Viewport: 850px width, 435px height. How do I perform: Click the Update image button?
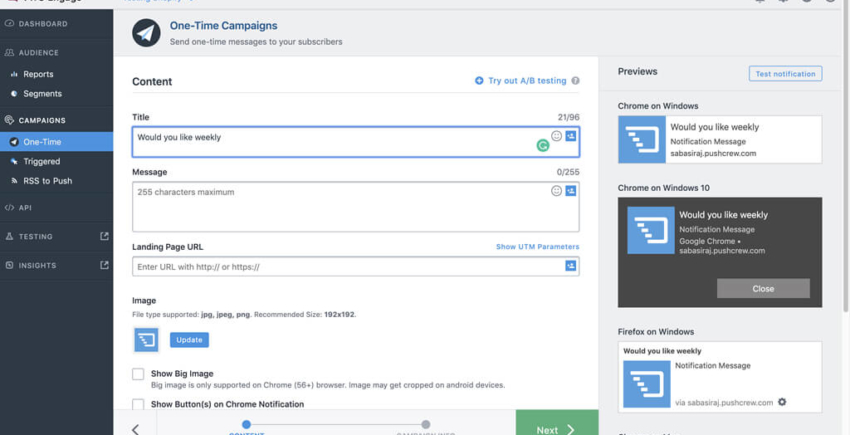189,340
